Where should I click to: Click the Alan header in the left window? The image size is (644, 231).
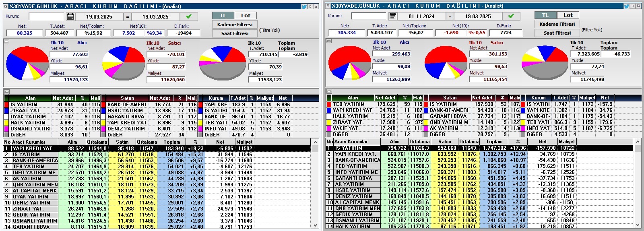[x=30, y=98]
